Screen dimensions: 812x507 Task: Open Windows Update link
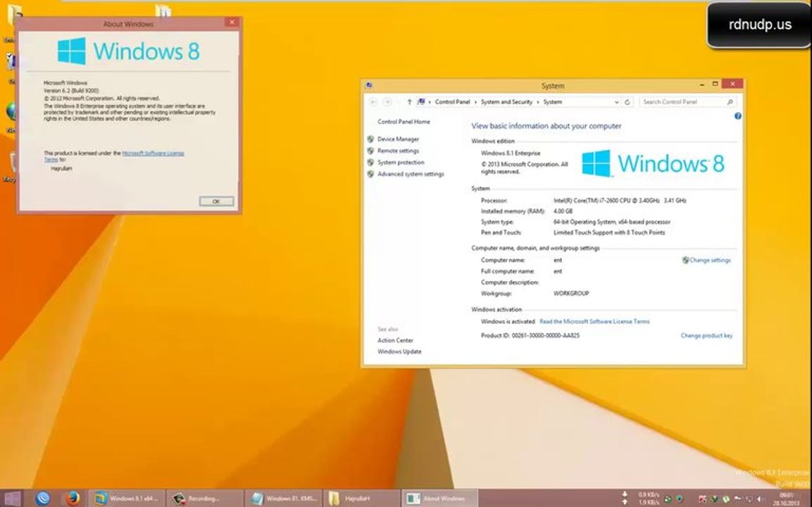(399, 351)
